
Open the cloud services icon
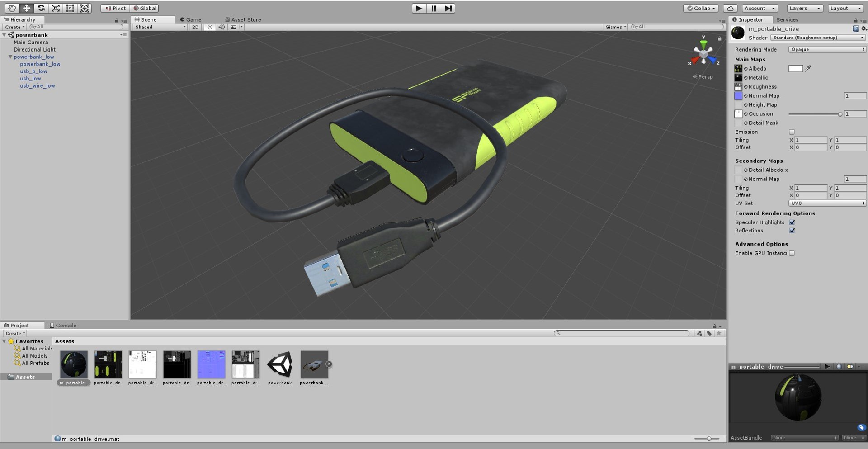tap(730, 8)
